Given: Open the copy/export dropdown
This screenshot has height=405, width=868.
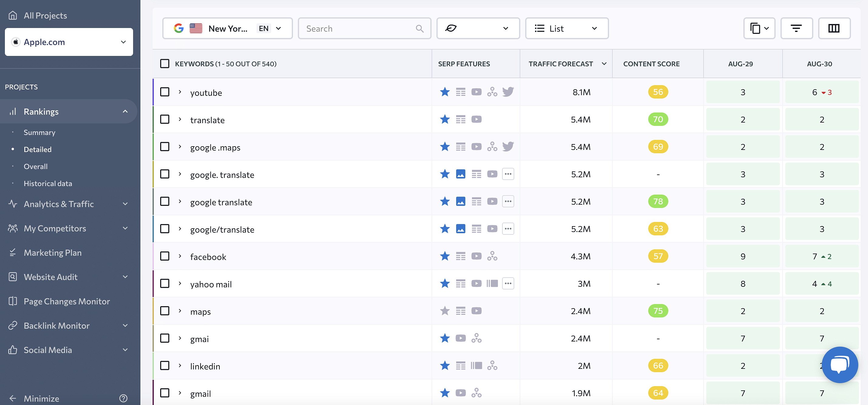Looking at the screenshot, I should coord(759,28).
